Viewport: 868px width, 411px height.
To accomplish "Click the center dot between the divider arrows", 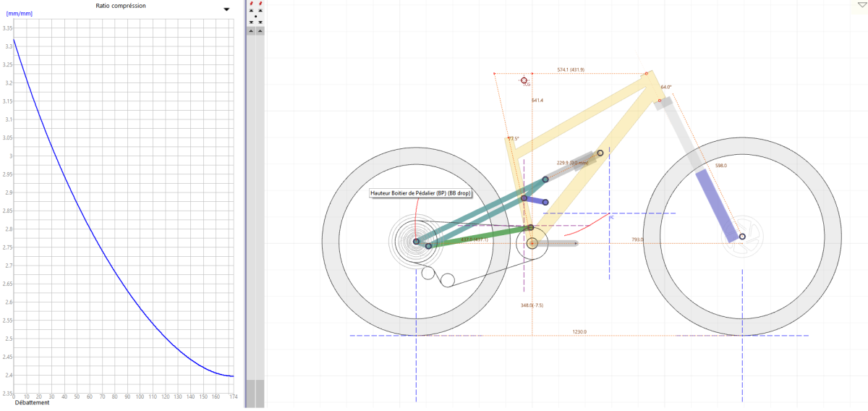I will pyautogui.click(x=256, y=17).
